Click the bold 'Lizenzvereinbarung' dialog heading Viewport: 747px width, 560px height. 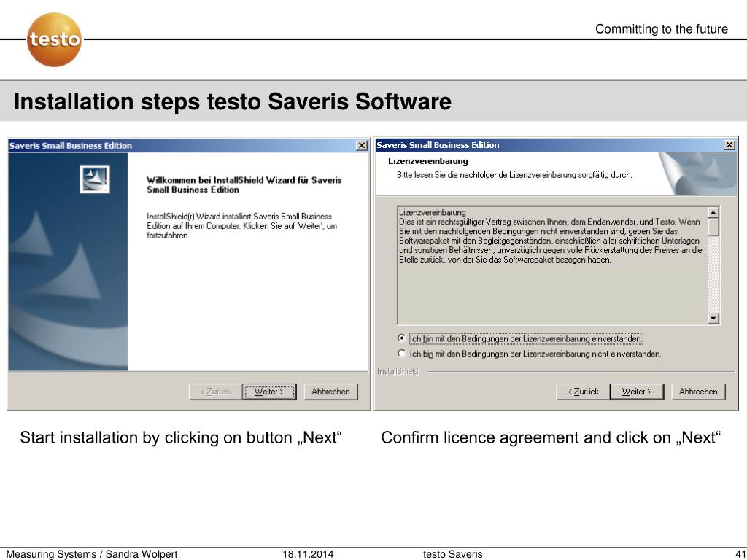(x=427, y=161)
